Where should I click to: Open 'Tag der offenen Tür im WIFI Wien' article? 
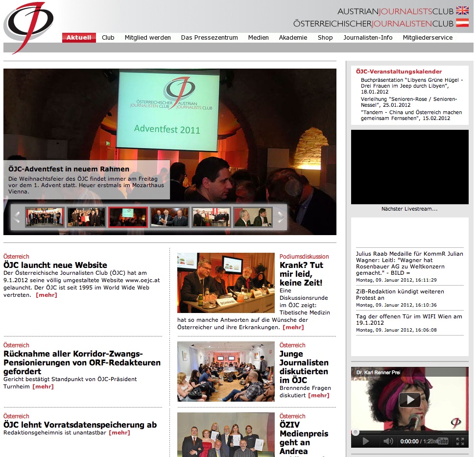(x=408, y=320)
